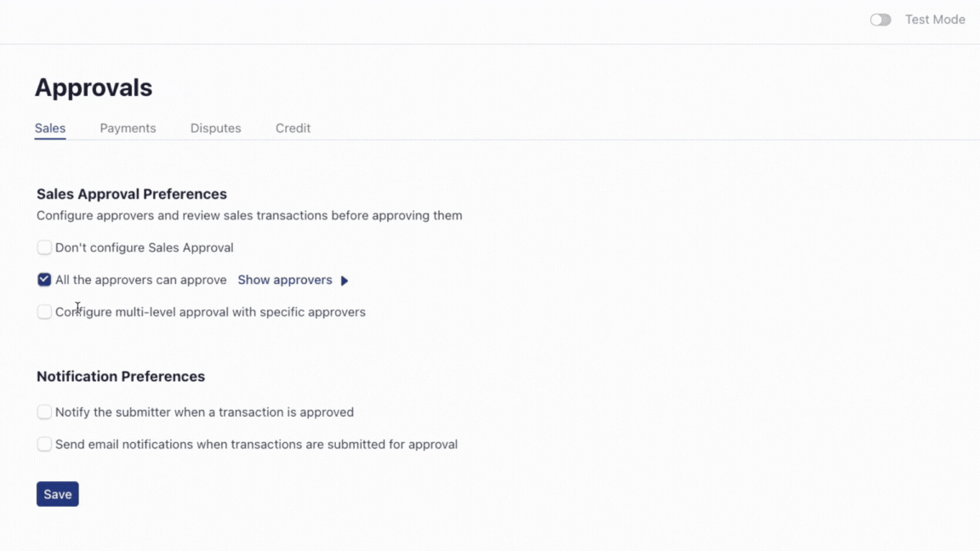Screen dimensions: 980x551
Task: Click the Test Mode label text
Action: click(x=935, y=20)
